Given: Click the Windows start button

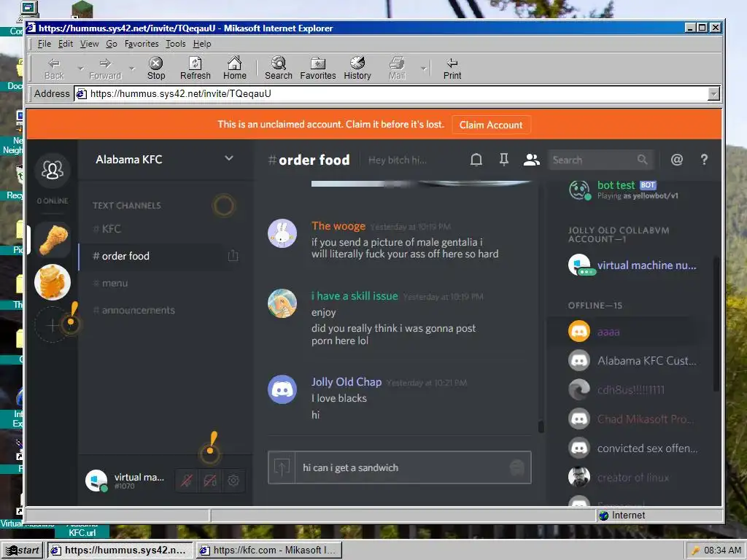Looking at the screenshot, I should tap(23, 550).
